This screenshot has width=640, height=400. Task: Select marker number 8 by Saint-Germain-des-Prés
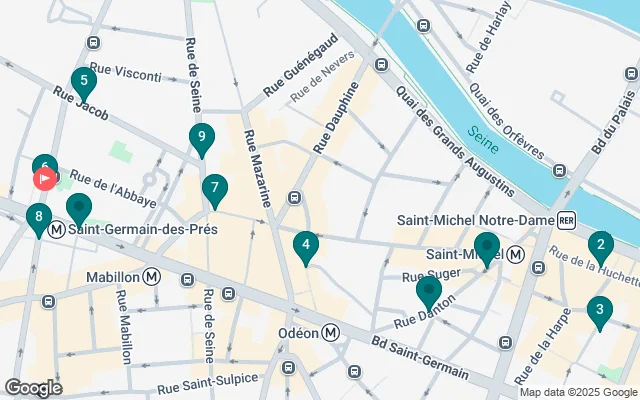coord(39,218)
